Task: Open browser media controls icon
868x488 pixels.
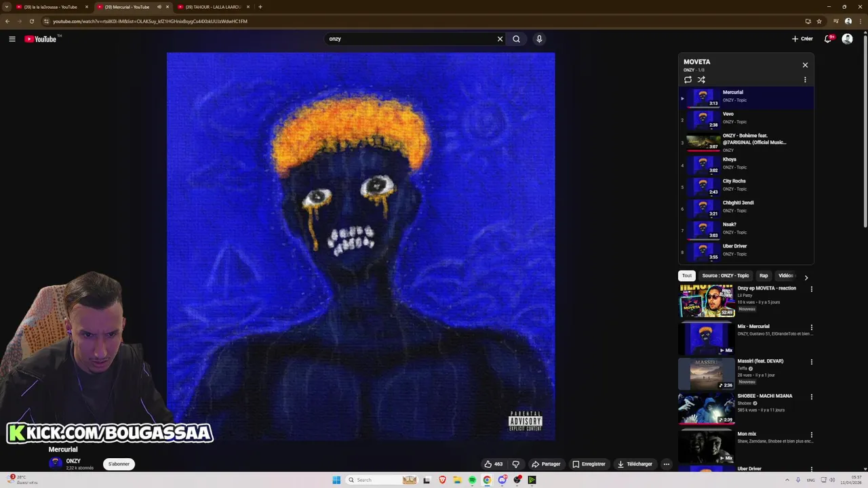Action: [835, 21]
